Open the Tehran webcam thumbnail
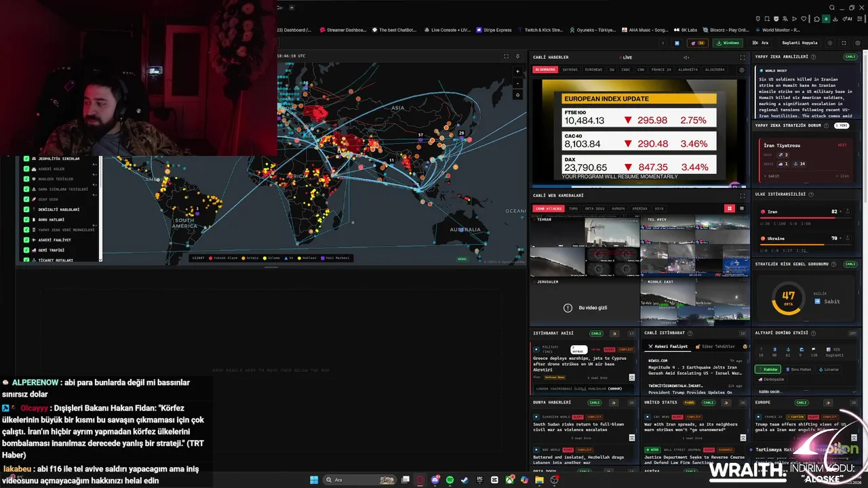868x488 pixels. coord(585,246)
